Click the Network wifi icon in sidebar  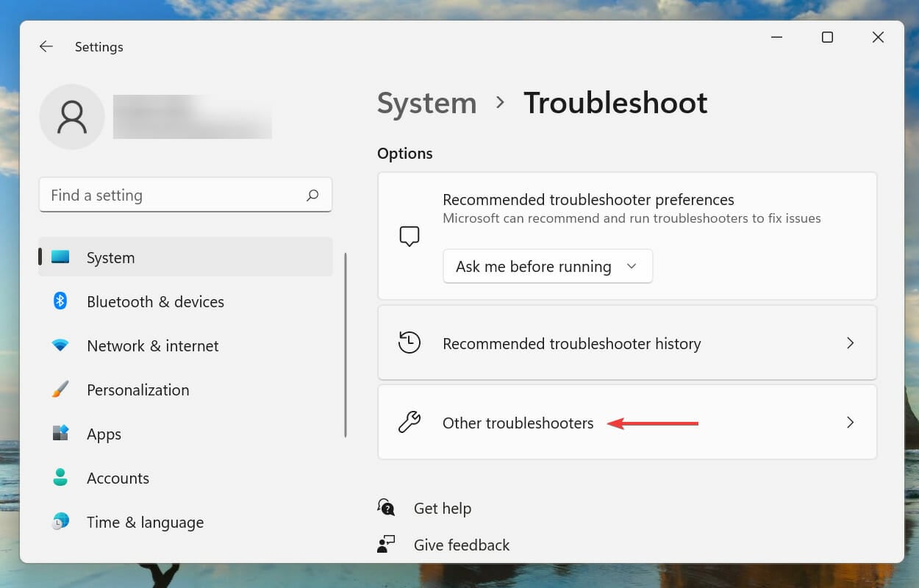[60, 345]
